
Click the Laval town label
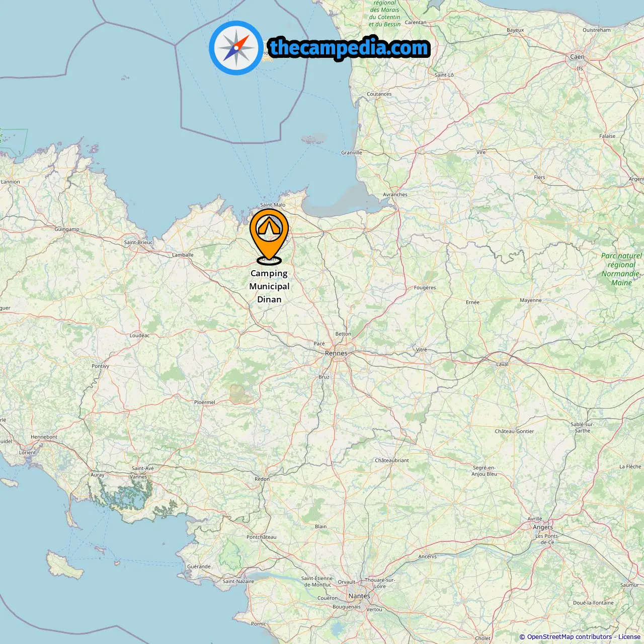pos(502,364)
